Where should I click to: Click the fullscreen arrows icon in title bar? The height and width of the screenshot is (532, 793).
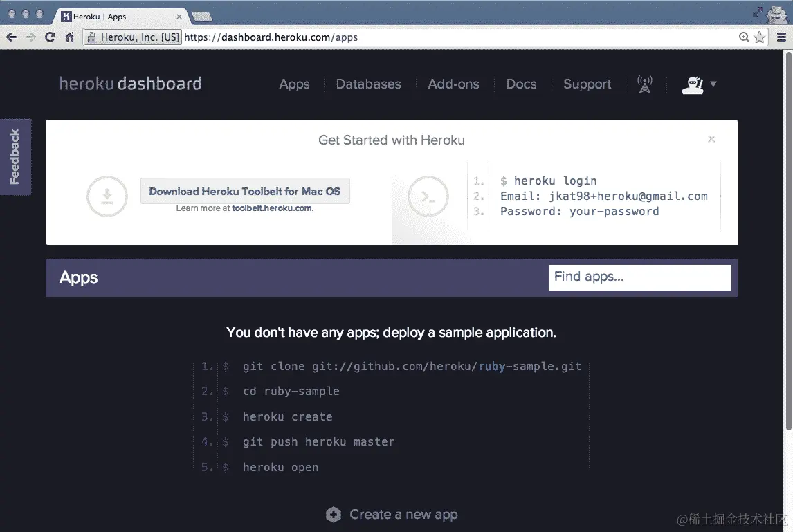pos(757,12)
